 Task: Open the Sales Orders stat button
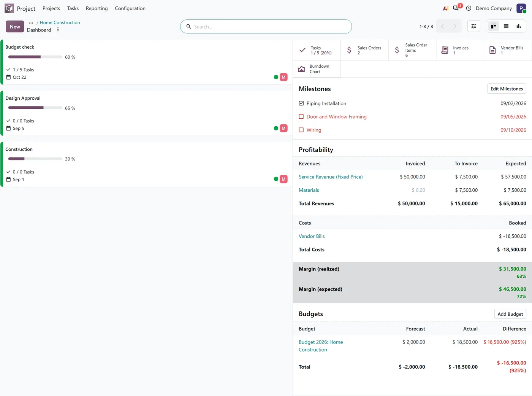tap(364, 50)
